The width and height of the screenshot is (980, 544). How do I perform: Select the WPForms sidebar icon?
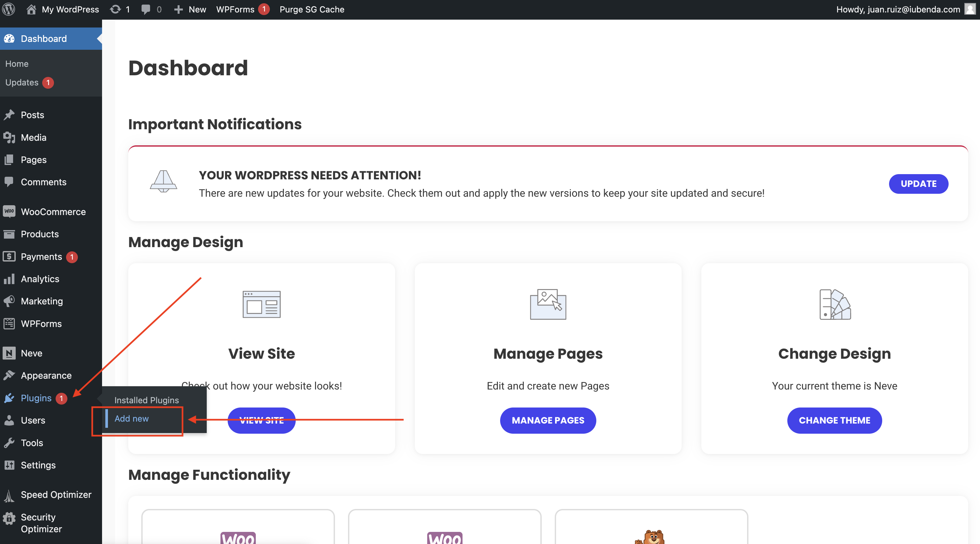9,324
